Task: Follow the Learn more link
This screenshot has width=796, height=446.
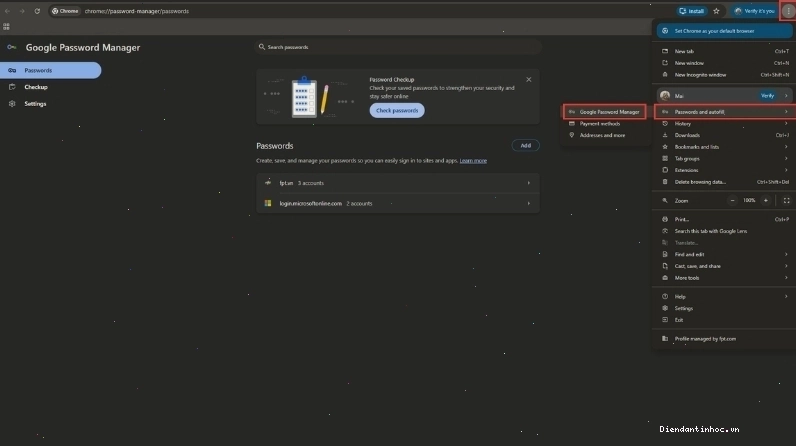Action: pyautogui.click(x=473, y=161)
